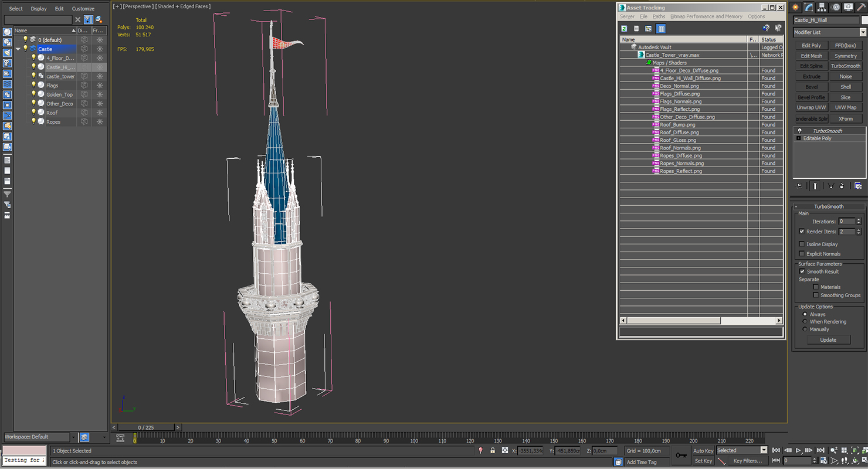This screenshot has height=469, width=868.
Task: Toggle the selection lock padlock icon
Action: coord(493,450)
